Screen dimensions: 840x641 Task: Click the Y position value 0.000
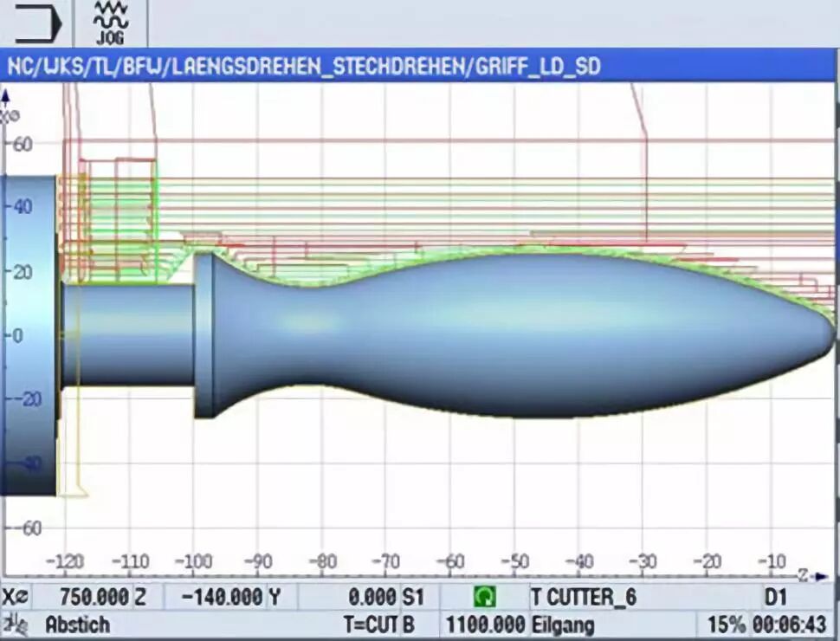371,597
